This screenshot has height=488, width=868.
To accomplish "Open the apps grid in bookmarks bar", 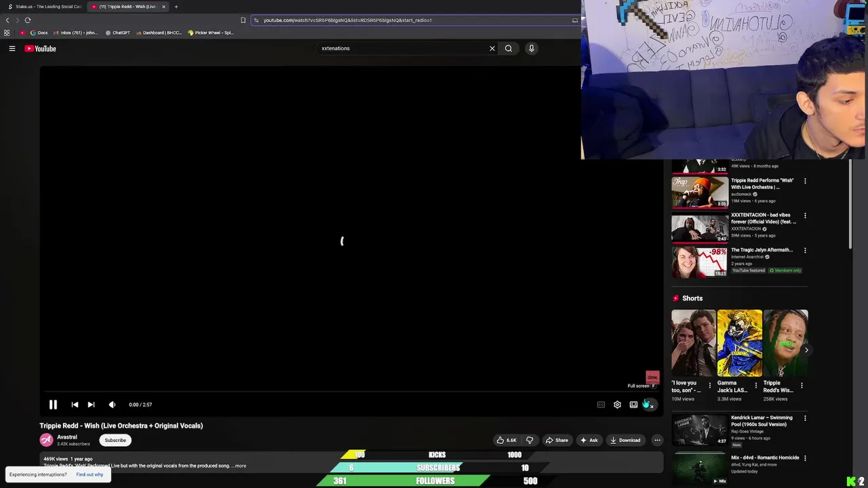I will pos(7,33).
